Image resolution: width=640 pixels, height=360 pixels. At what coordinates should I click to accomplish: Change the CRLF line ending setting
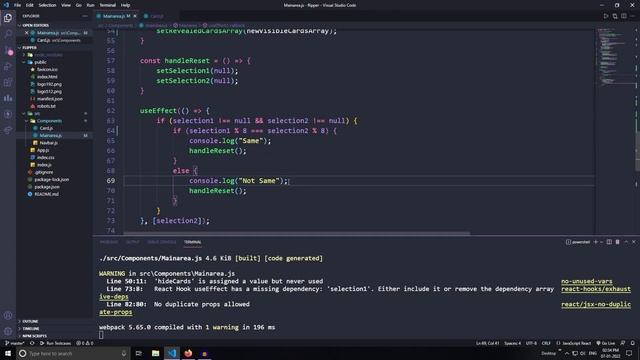[546, 343]
